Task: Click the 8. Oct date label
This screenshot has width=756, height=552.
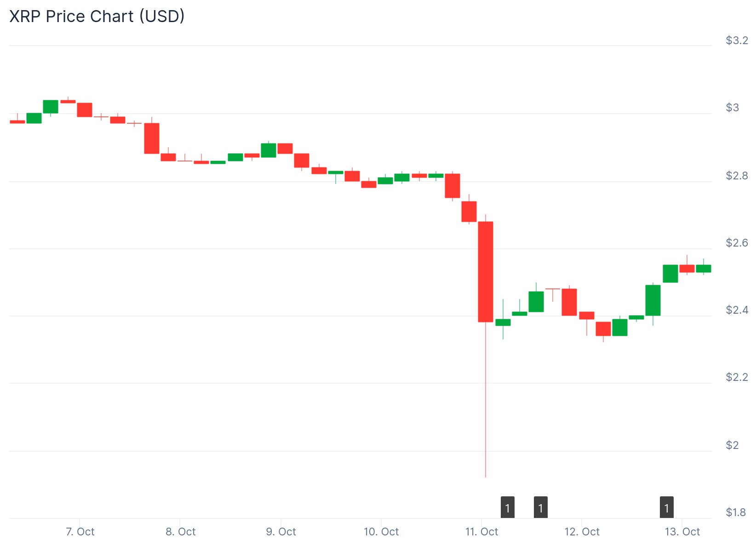Action: coord(180,532)
